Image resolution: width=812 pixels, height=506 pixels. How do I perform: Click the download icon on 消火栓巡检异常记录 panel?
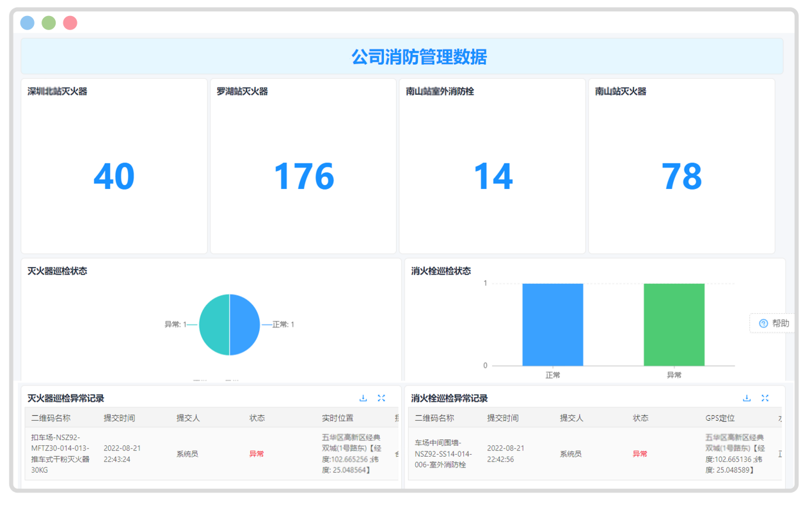(x=747, y=398)
